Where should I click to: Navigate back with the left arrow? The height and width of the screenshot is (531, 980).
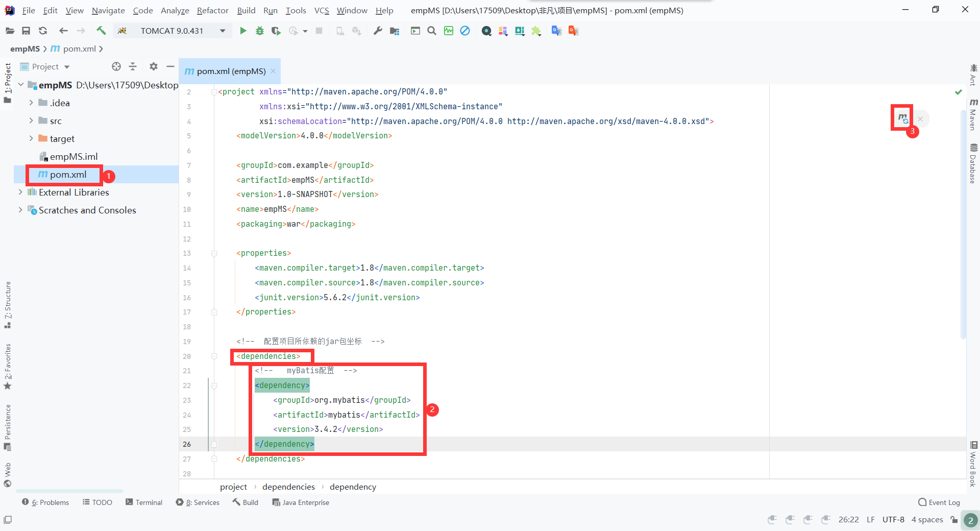(63, 31)
